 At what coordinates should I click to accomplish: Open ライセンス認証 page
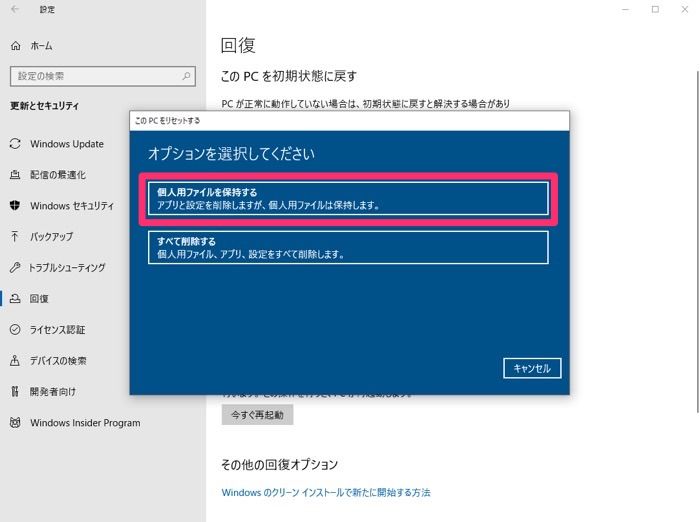pos(57,330)
